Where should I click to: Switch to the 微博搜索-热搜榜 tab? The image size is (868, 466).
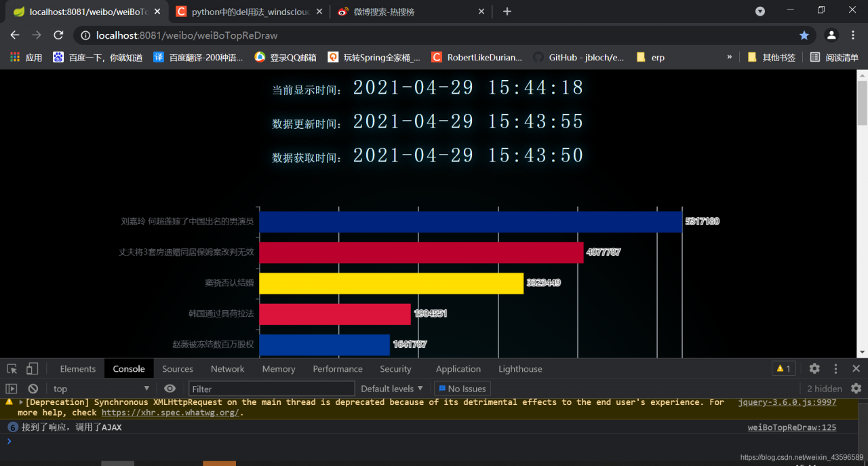tap(412, 12)
